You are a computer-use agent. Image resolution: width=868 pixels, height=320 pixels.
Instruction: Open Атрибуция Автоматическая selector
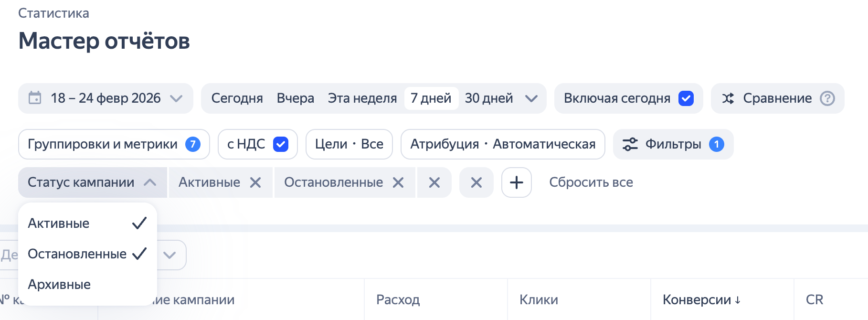(503, 144)
